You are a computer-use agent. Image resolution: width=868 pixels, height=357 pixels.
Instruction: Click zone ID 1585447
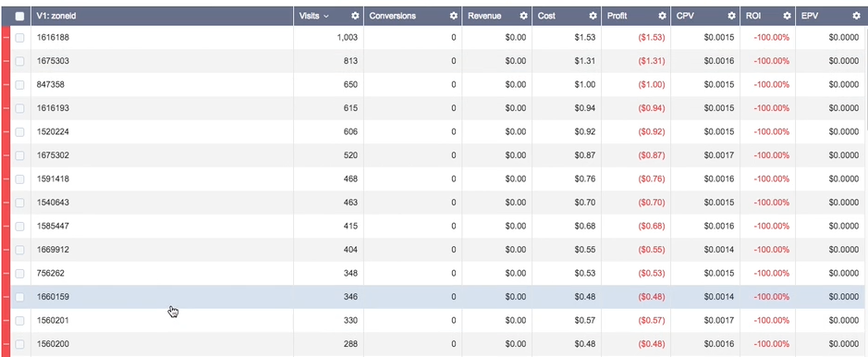53,227
